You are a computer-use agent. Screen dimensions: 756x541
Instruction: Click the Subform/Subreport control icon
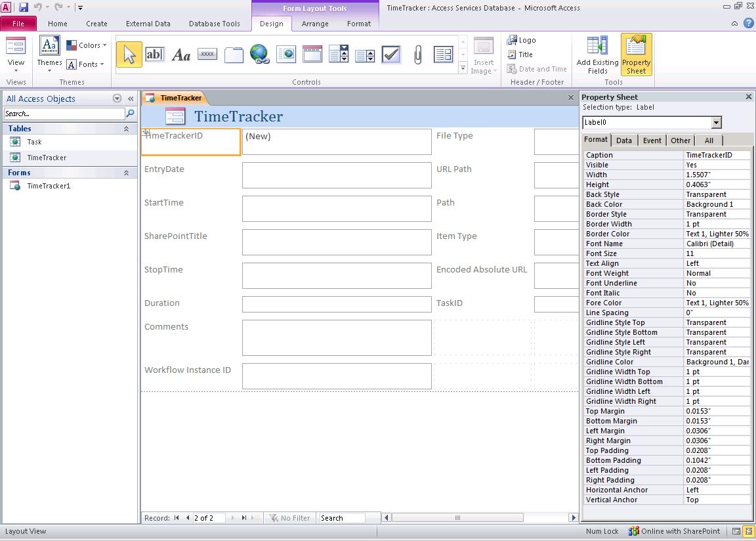click(444, 54)
